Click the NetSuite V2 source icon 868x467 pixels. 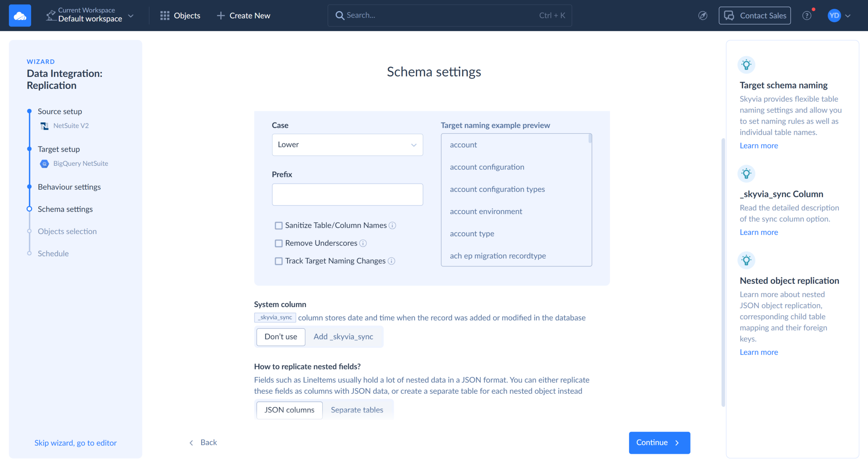click(x=44, y=126)
